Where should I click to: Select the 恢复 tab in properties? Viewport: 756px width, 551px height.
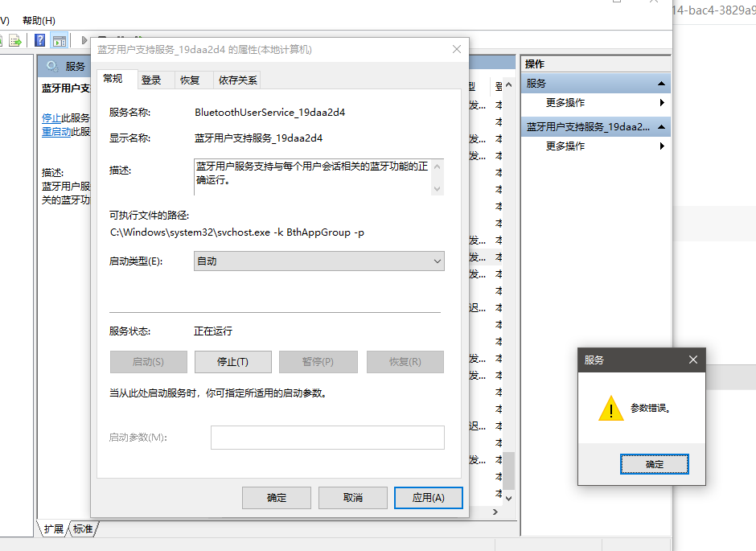point(190,80)
